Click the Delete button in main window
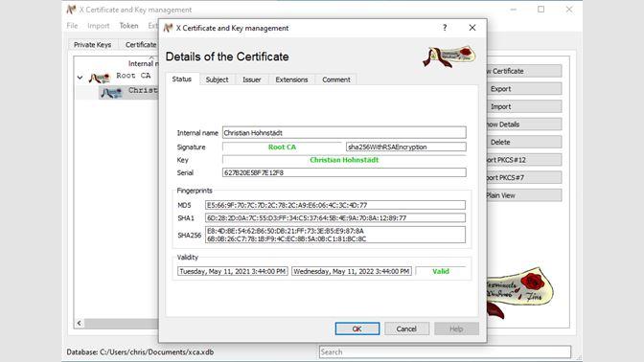Image resolution: width=644 pixels, height=362 pixels. coord(524,142)
